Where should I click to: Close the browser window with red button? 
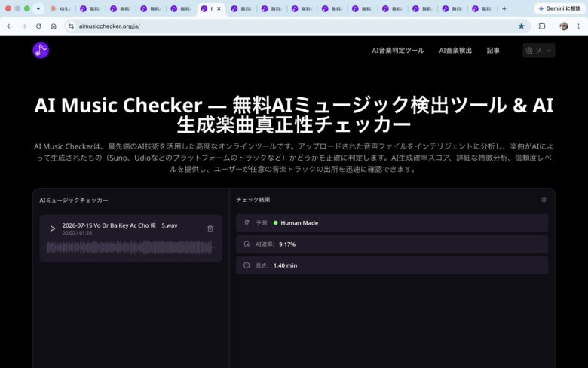click(x=8, y=8)
